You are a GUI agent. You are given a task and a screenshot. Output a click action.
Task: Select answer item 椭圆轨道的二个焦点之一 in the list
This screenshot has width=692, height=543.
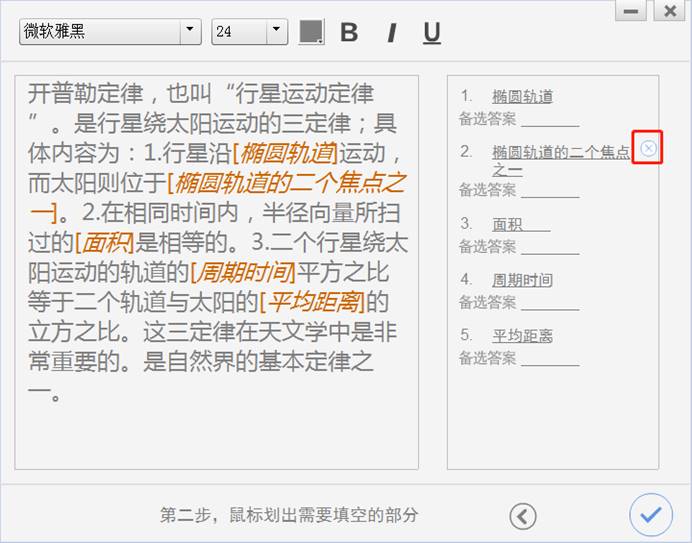561,161
